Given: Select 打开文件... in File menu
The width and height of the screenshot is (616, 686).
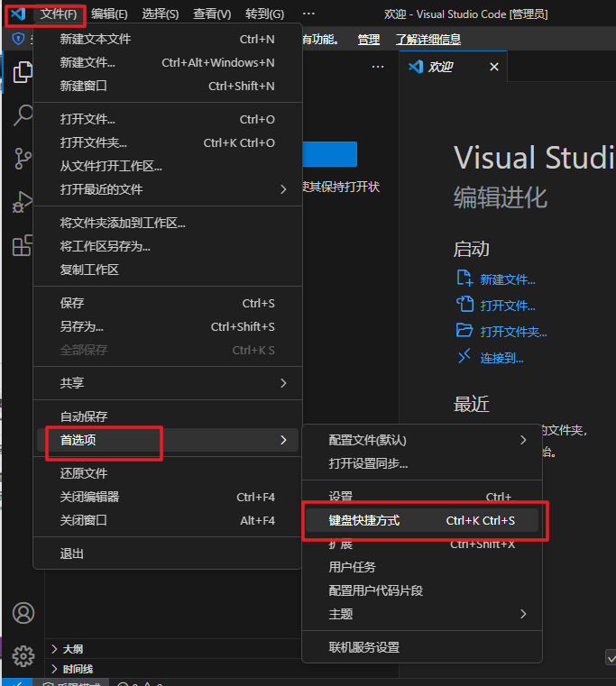Looking at the screenshot, I should coord(167,119).
